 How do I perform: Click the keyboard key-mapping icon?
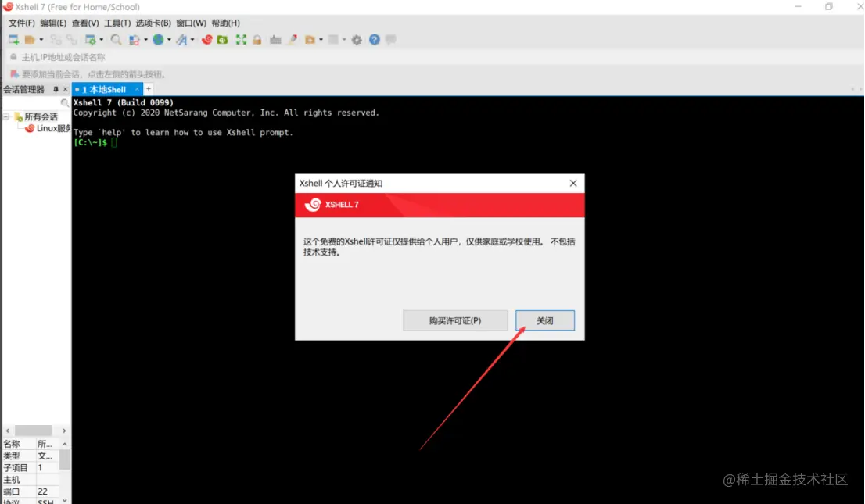pyautogui.click(x=275, y=40)
